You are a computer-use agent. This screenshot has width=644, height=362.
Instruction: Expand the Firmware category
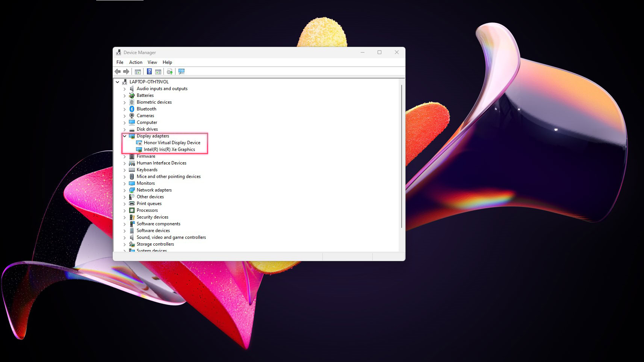coord(125,156)
